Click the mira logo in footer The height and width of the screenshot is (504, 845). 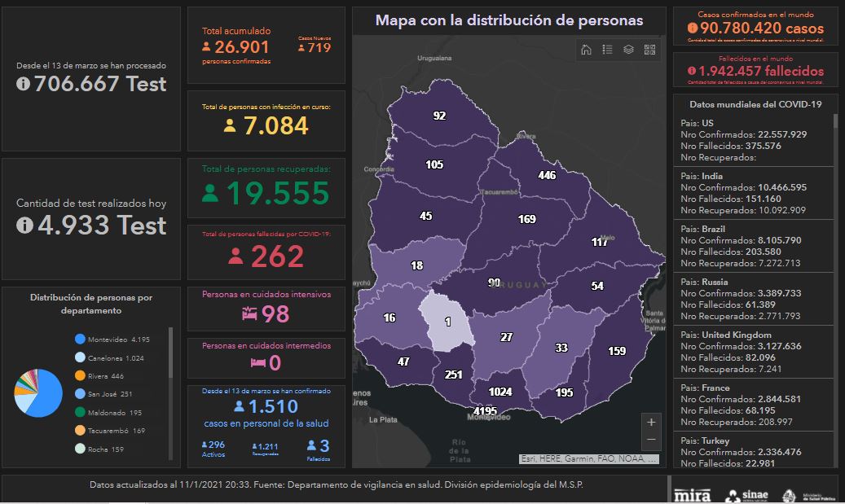pyautogui.click(x=693, y=495)
